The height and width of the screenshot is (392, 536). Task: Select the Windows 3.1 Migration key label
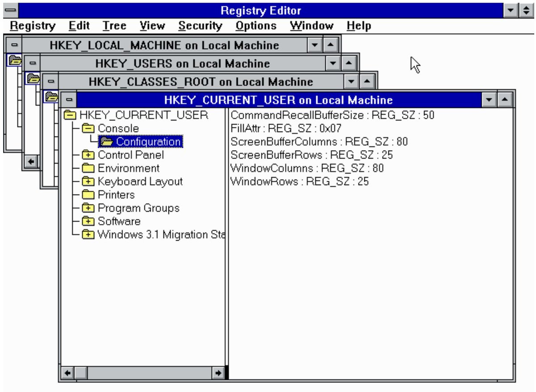click(x=160, y=235)
